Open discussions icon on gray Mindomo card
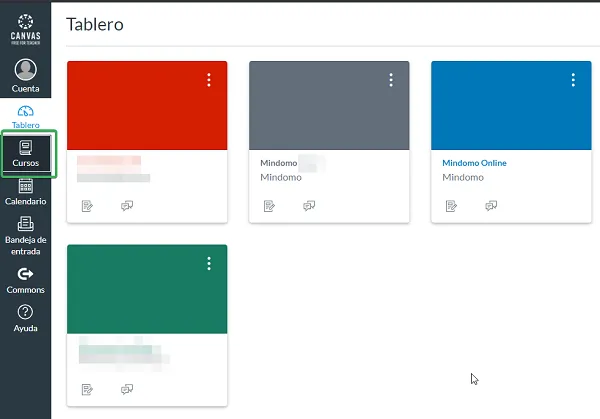Screen dimensions: 600x419 point(309,206)
